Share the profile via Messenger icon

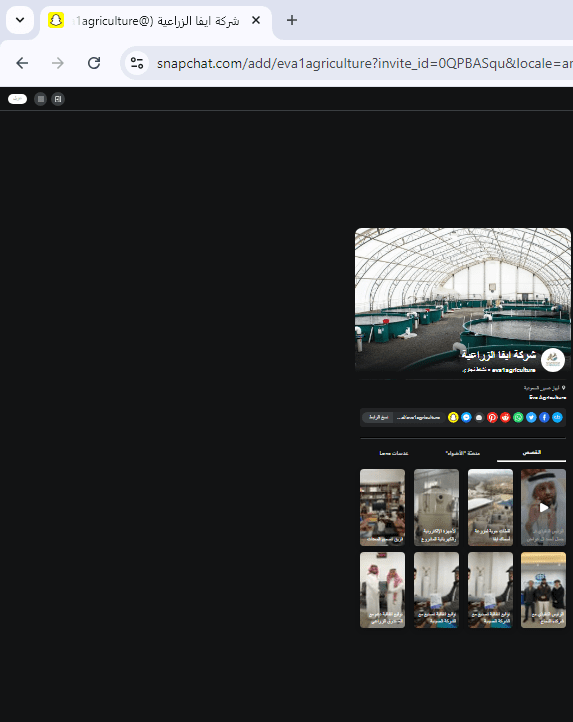click(x=466, y=417)
